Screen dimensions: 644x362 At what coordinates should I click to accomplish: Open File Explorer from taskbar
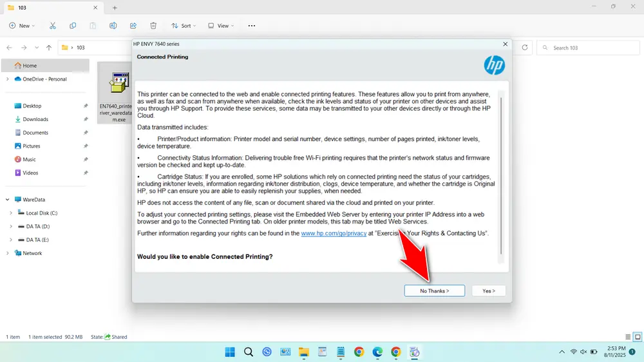click(303, 352)
